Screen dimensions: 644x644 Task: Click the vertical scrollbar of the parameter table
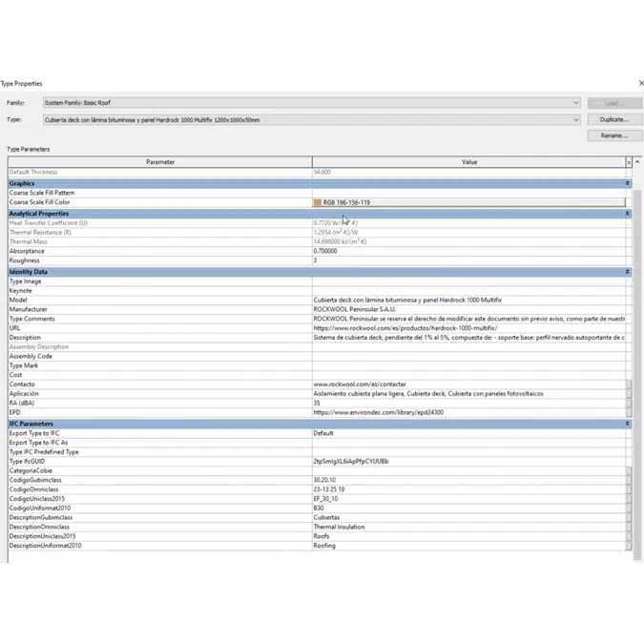tap(637, 374)
